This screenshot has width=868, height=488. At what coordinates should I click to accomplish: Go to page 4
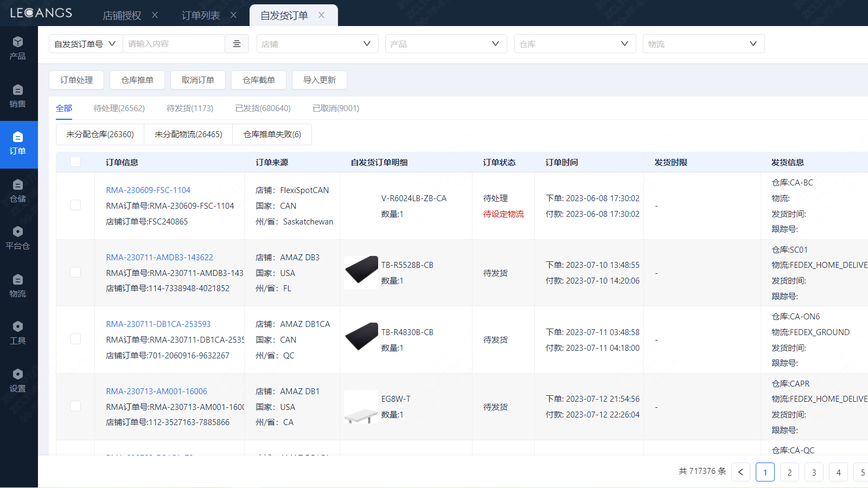coord(838,472)
